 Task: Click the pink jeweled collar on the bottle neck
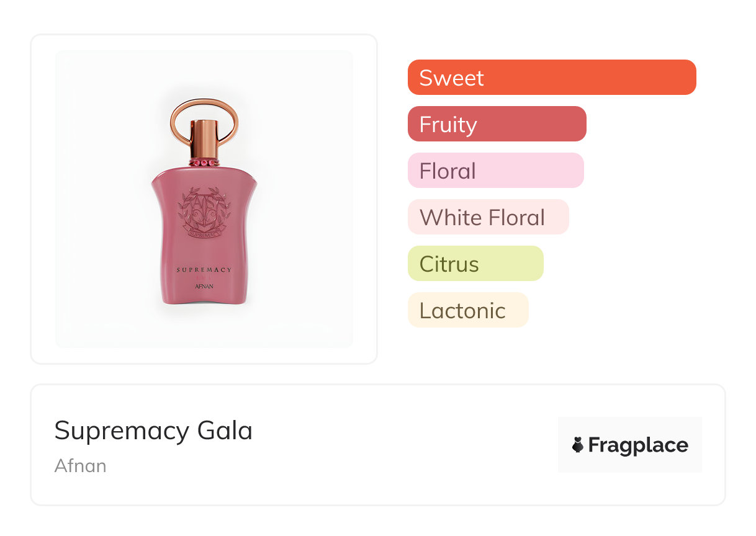(204, 163)
